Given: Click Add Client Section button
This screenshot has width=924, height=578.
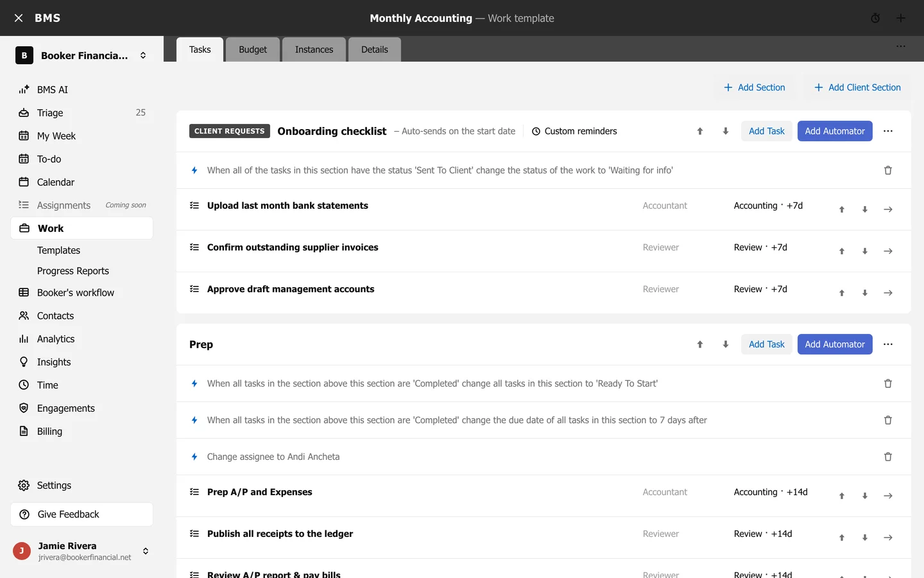Looking at the screenshot, I should coord(857,87).
